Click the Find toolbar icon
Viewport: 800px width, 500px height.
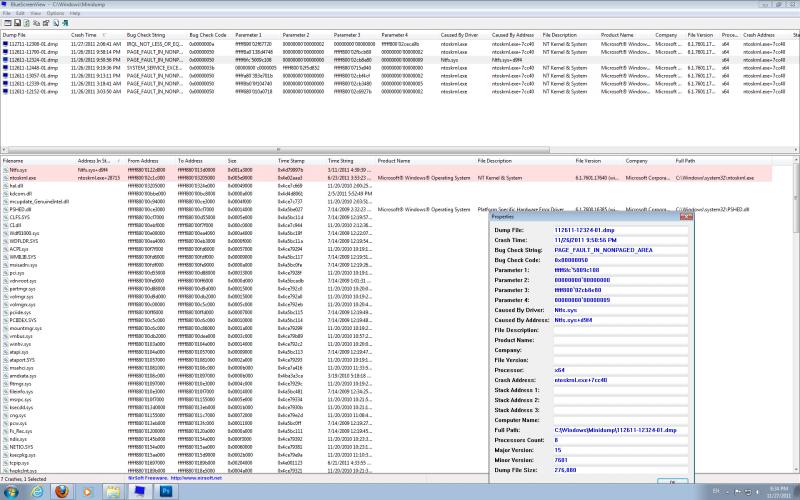point(56,23)
